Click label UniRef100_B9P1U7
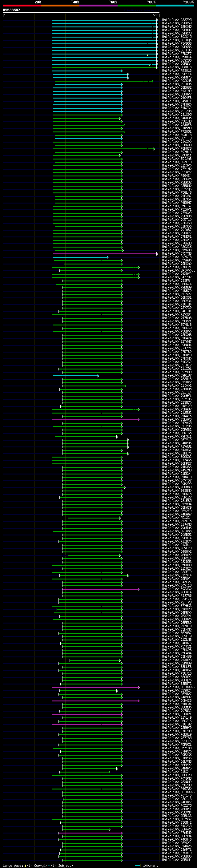 (177, 376)
